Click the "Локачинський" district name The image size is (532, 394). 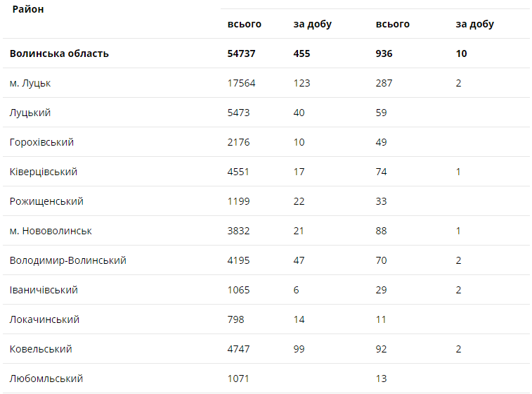pos(44,319)
